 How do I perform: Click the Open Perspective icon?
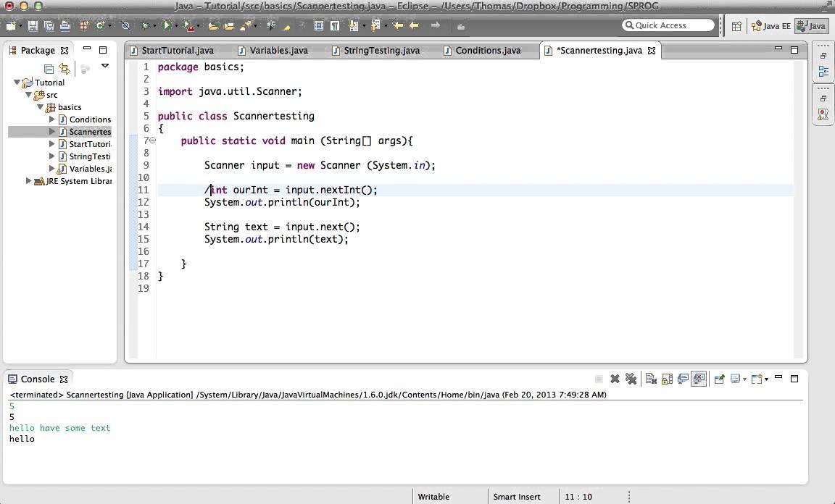(736, 26)
